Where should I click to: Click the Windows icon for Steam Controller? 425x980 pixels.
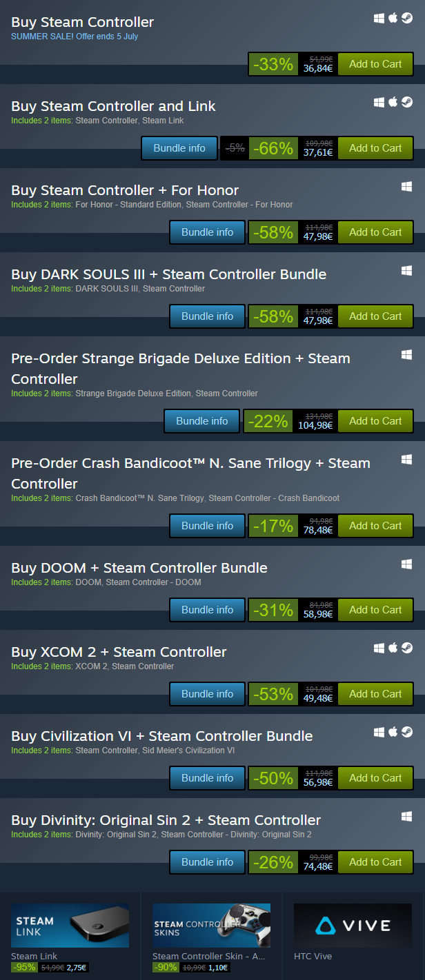(x=379, y=19)
